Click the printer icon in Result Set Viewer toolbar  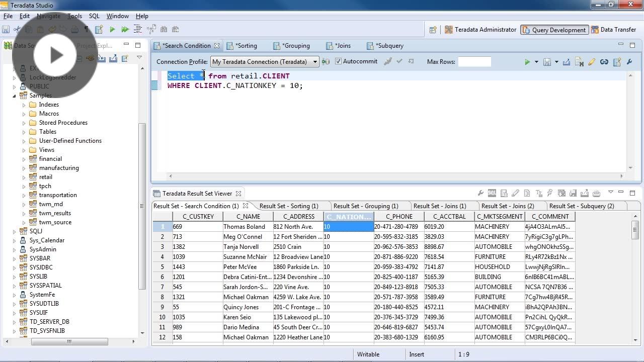click(596, 193)
